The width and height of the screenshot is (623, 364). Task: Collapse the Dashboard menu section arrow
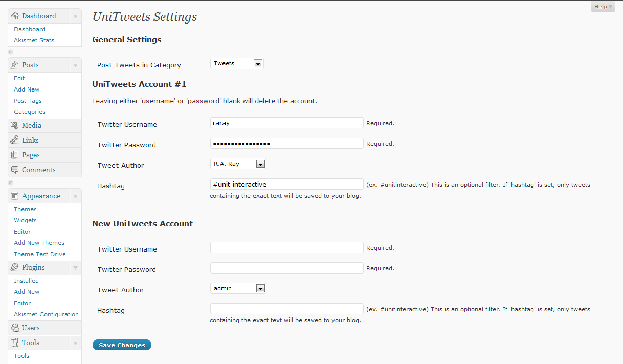click(75, 16)
